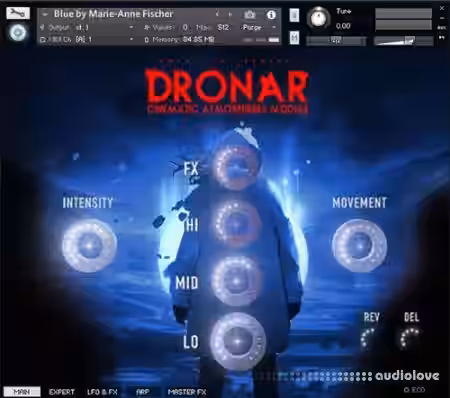This screenshot has height=398, width=450.
Task: Click the round instrument logo icon below wrench
Action: [18, 33]
